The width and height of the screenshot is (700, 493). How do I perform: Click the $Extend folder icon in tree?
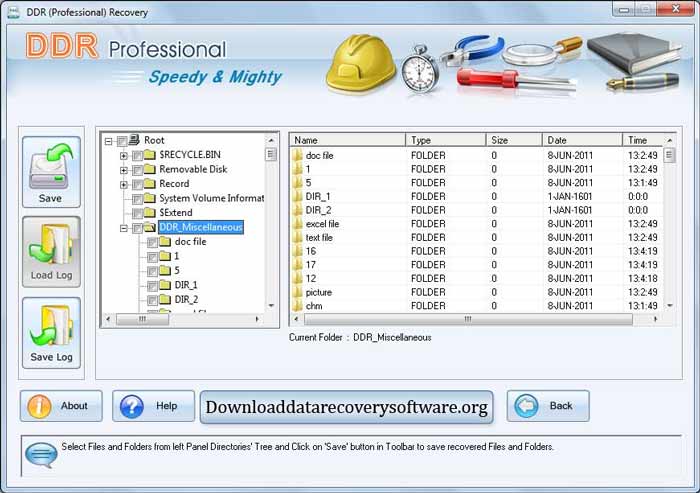pos(150,213)
